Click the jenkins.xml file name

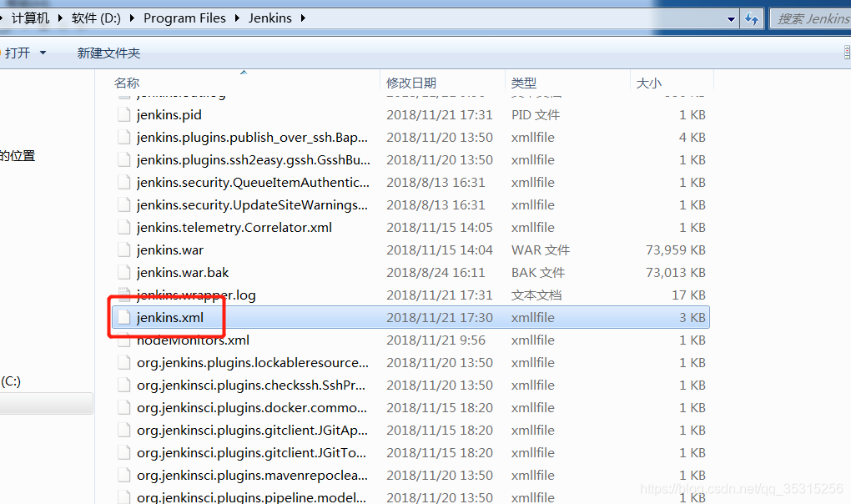pyautogui.click(x=170, y=318)
